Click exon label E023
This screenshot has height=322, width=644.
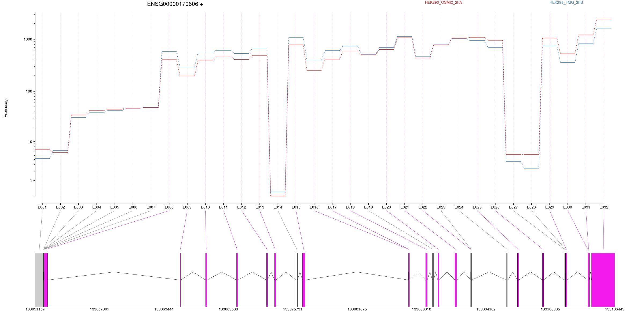[x=441, y=207]
